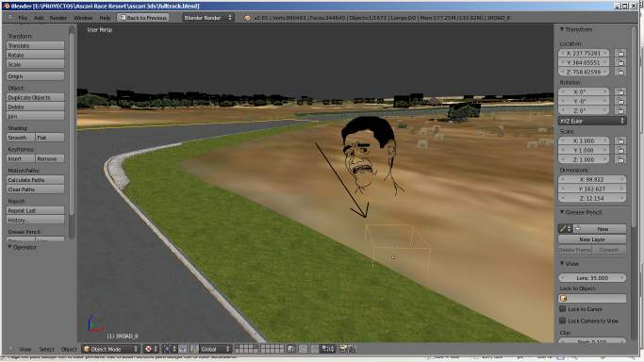644x362 pixels.
Task: Enable the Lock Camera to View checkbox
Action: [563, 321]
